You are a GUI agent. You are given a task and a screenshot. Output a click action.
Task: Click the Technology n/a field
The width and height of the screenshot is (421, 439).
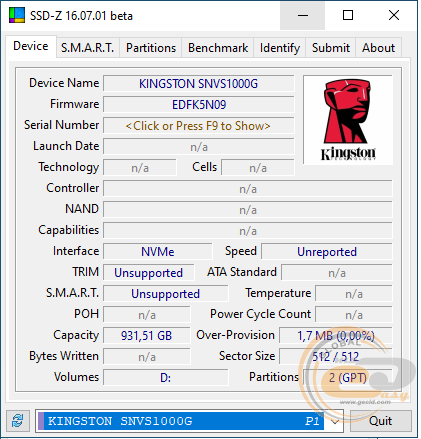click(x=140, y=168)
